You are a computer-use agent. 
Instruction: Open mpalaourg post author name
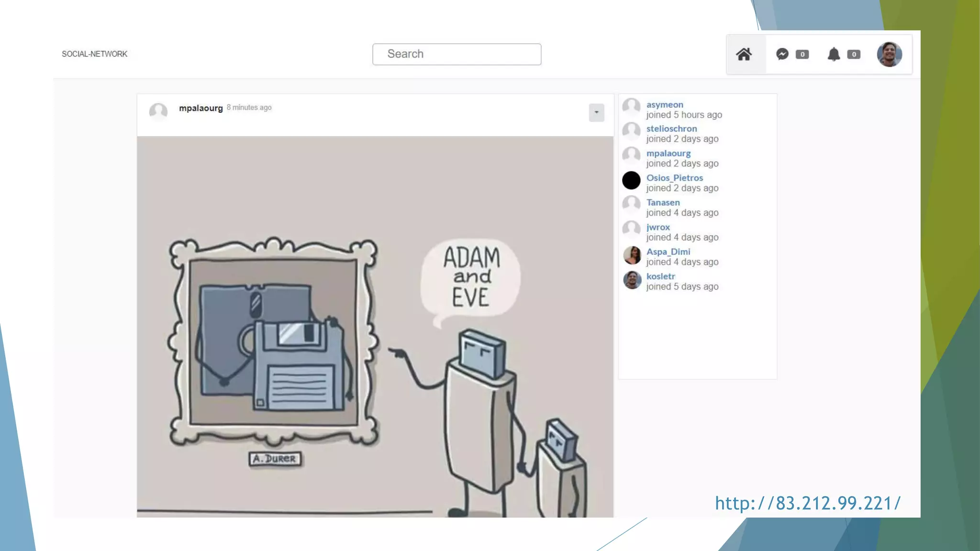coord(200,108)
